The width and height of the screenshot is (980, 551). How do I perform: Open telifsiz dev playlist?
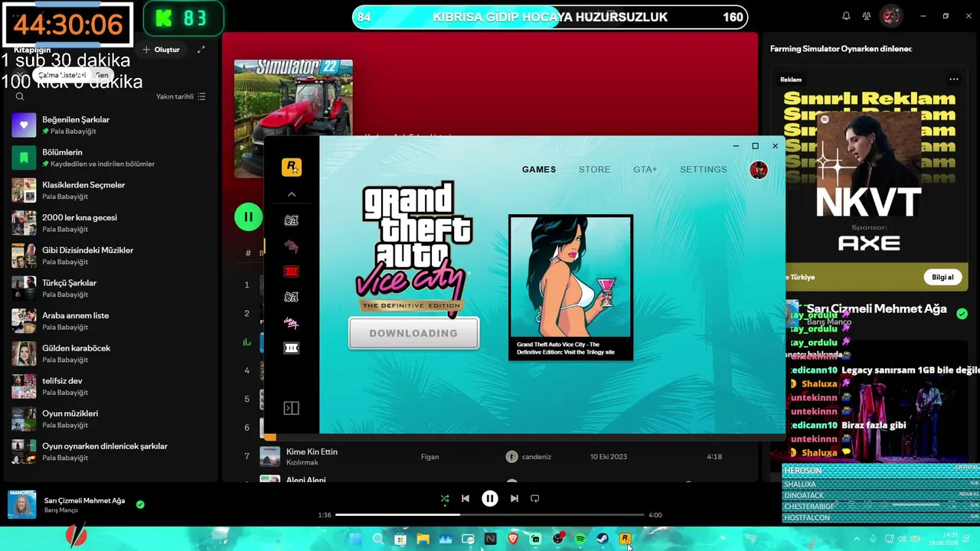(x=109, y=386)
